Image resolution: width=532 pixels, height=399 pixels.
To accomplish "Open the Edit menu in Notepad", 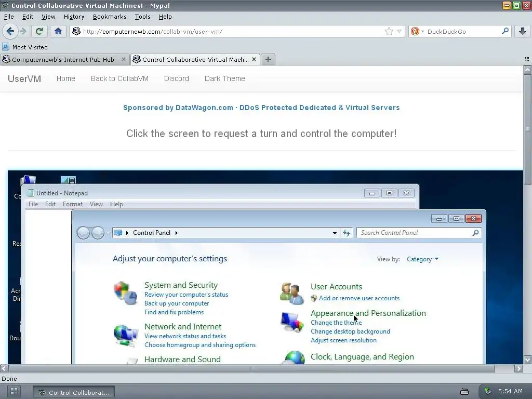I will (x=50, y=204).
